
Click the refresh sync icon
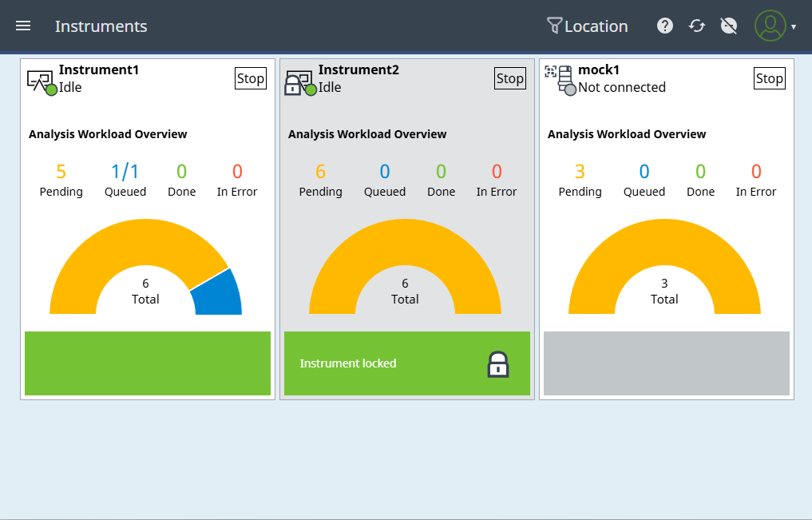pos(697,26)
